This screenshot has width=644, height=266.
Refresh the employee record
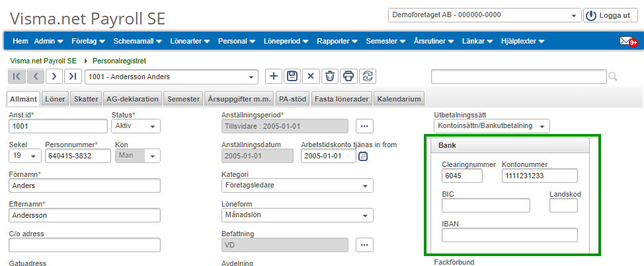pos(368,76)
